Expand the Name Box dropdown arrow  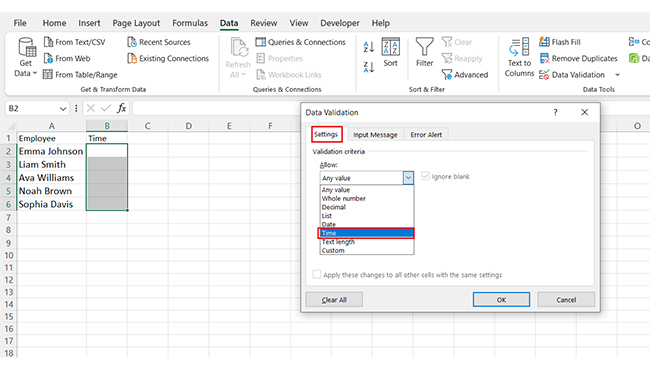(63, 109)
